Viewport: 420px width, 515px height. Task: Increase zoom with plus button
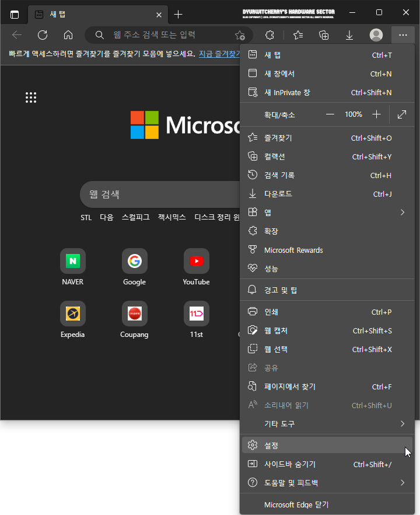(376, 114)
